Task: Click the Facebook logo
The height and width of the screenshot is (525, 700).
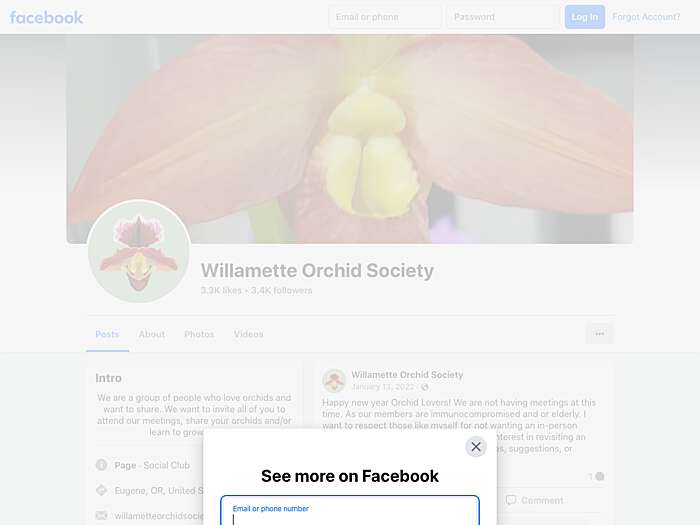Action: [x=46, y=17]
